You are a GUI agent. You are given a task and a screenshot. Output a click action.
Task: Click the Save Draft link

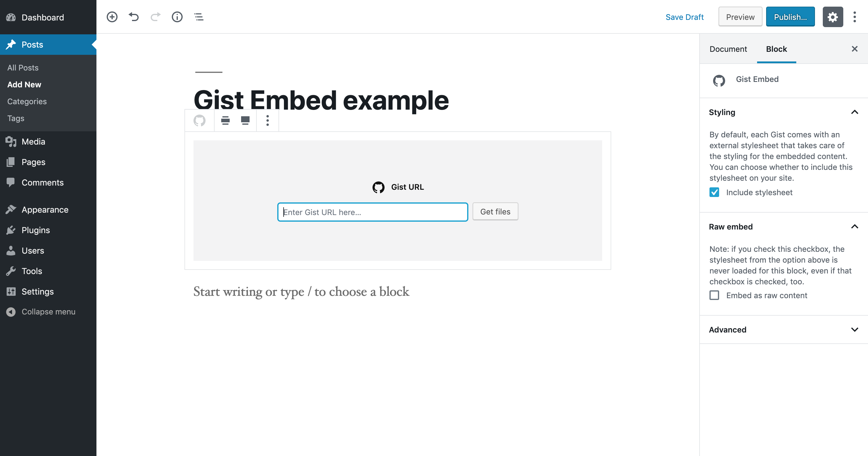[x=684, y=17]
